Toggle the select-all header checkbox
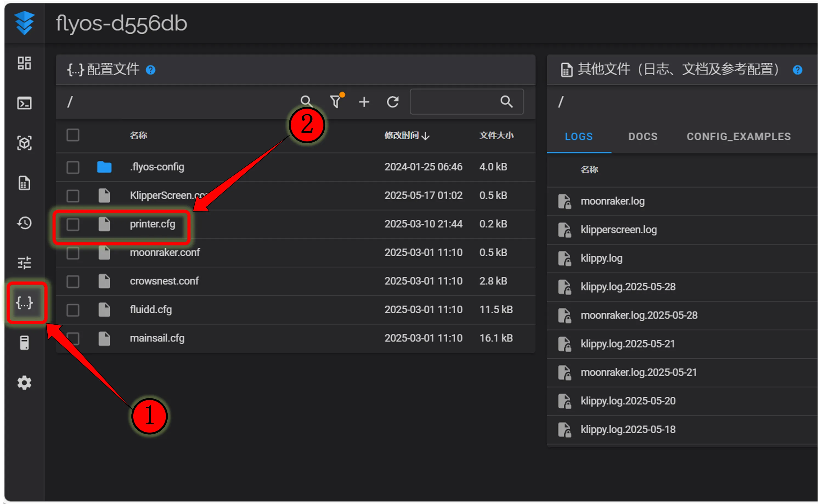This screenshot has height=504, width=818. coord(73,135)
